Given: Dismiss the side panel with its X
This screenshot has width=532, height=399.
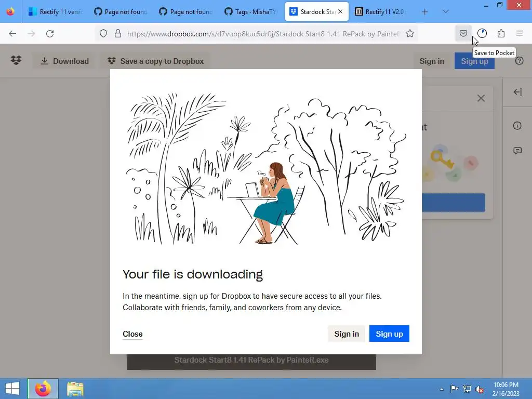Looking at the screenshot, I should (x=481, y=98).
